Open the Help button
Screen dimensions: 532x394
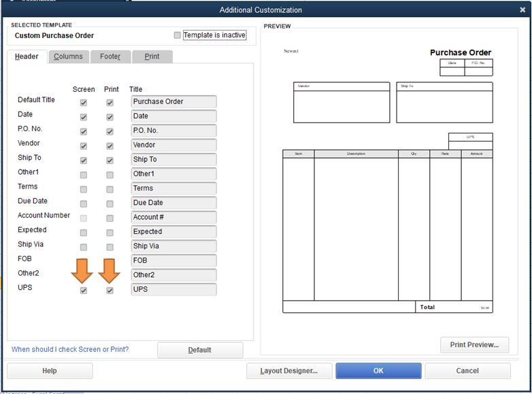50,371
